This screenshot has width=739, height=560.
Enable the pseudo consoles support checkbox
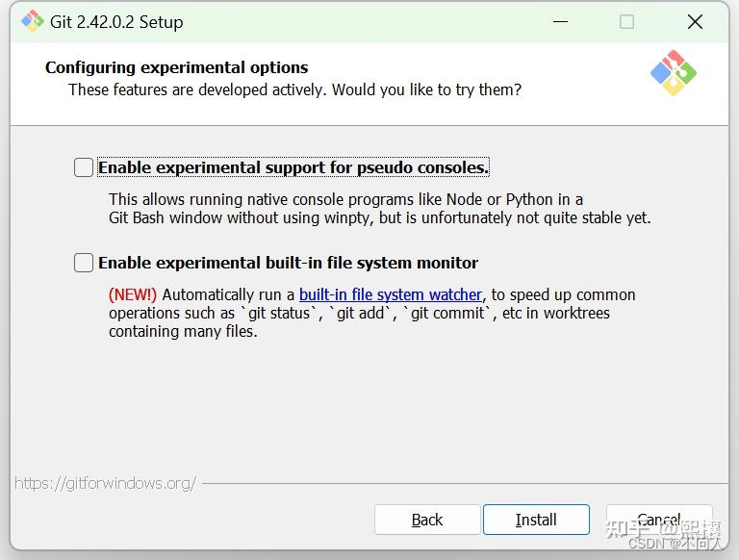[84, 167]
